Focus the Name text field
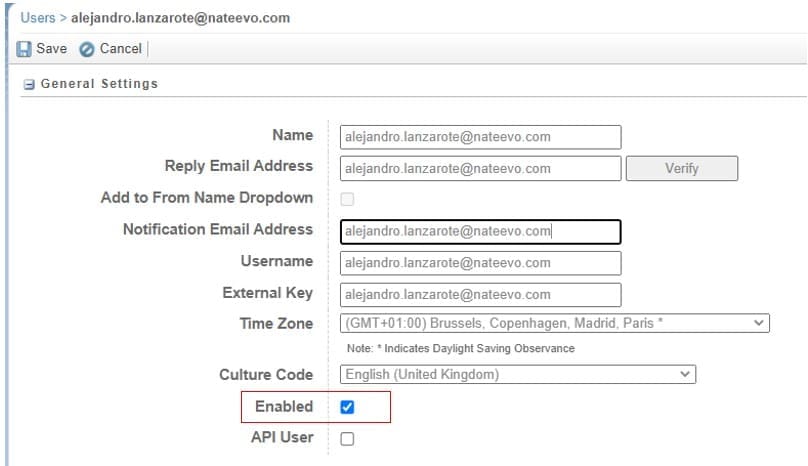This screenshot has width=808, height=466. tap(480, 137)
